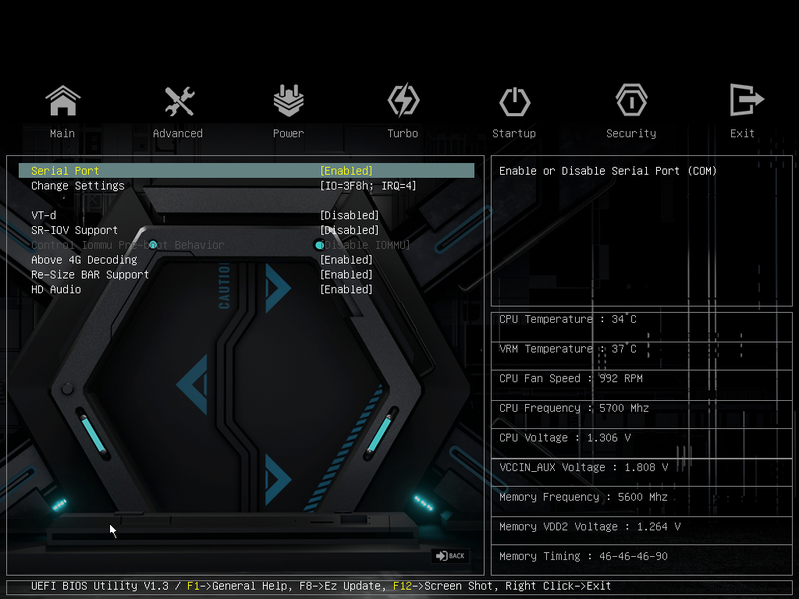The image size is (799, 599).
Task: Click the VCCIN_AUX Voltage 1.808 V reading
Action: [x=583, y=467]
